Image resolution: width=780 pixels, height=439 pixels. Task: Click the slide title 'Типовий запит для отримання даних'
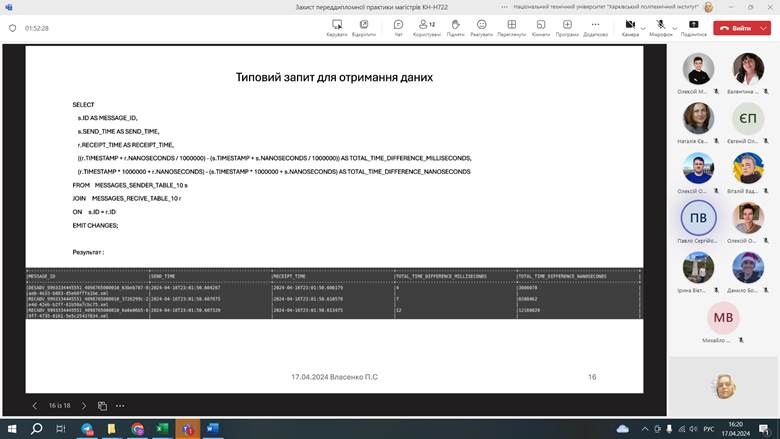(x=334, y=77)
